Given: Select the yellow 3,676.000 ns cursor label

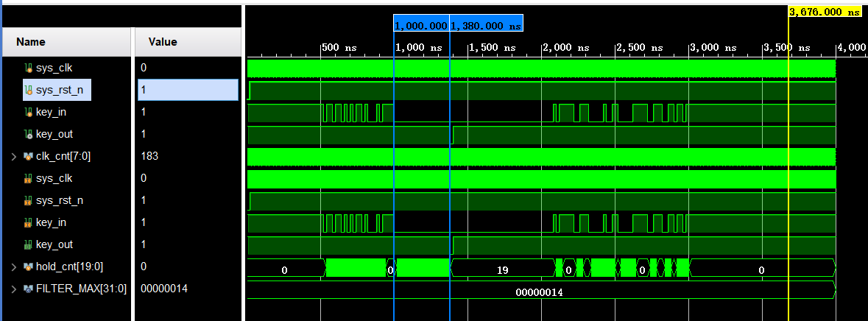Looking at the screenshot, I should pos(824,12).
